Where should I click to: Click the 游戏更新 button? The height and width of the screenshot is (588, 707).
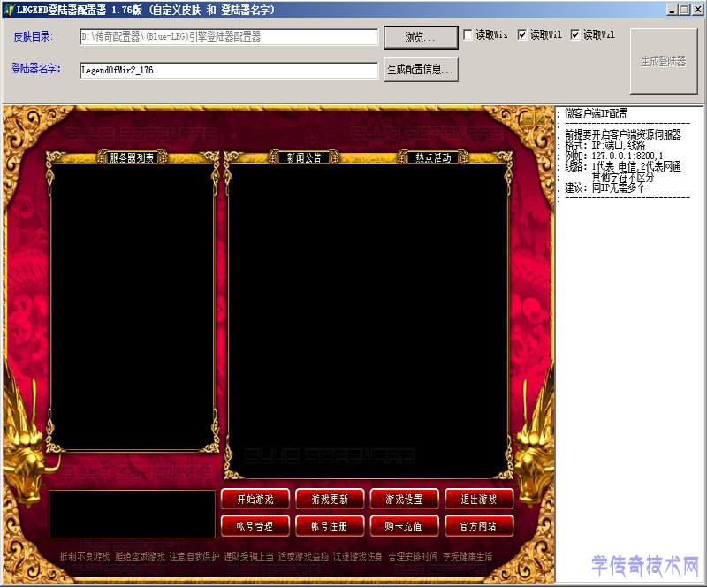coord(330,500)
